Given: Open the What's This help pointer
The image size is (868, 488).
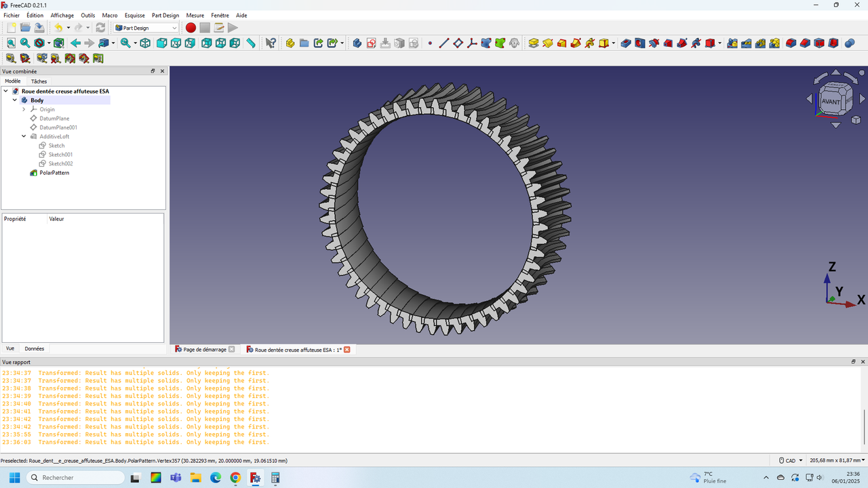Looking at the screenshot, I should click(x=271, y=43).
